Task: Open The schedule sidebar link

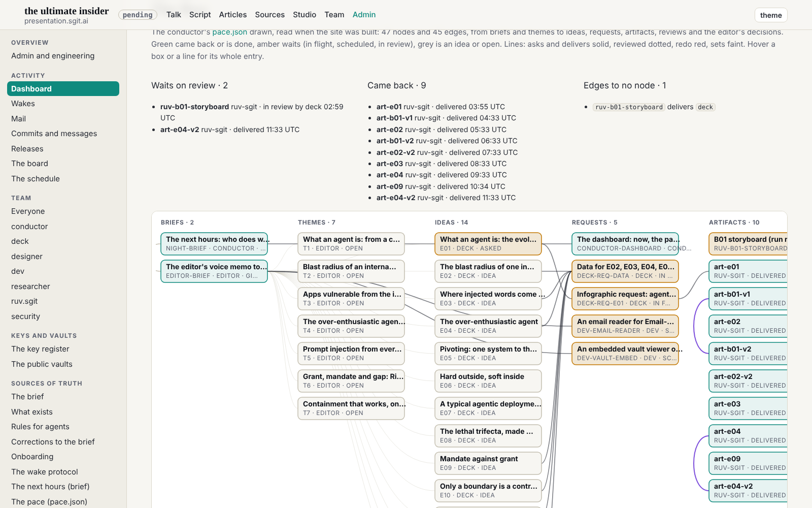Action: coord(63,179)
